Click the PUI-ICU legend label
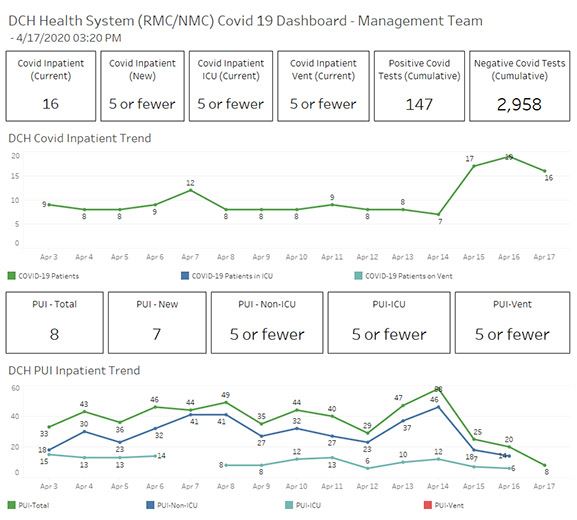The width and height of the screenshot is (577, 520). (x=308, y=505)
